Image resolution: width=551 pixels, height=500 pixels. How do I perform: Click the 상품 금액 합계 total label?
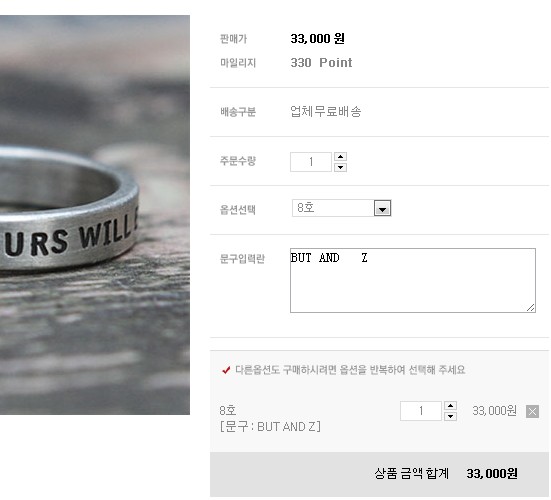pyautogui.click(x=411, y=473)
